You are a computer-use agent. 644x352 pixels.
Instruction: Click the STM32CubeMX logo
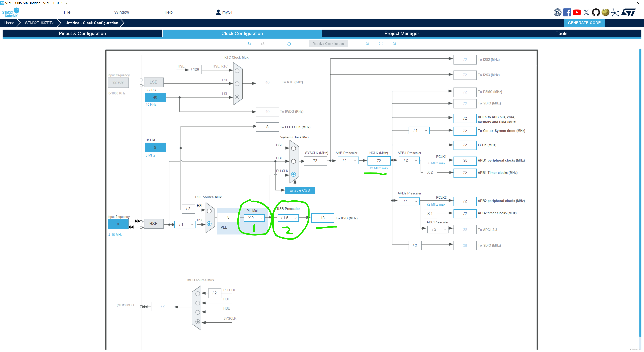pyautogui.click(x=11, y=13)
